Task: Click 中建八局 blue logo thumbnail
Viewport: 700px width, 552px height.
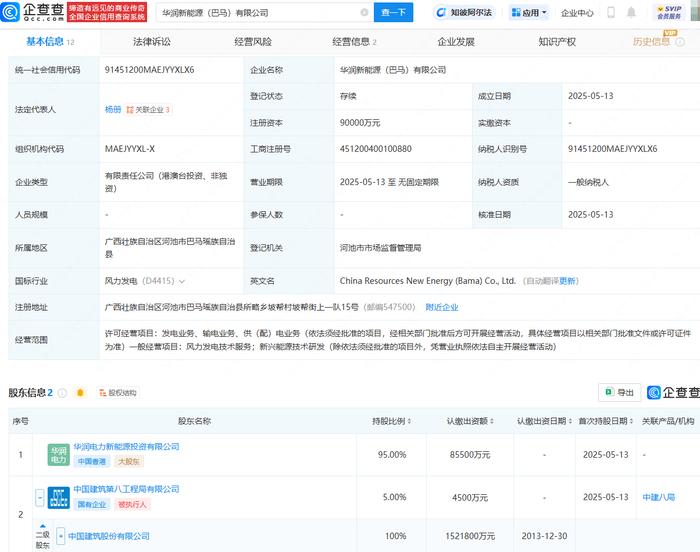Action: 58,498
